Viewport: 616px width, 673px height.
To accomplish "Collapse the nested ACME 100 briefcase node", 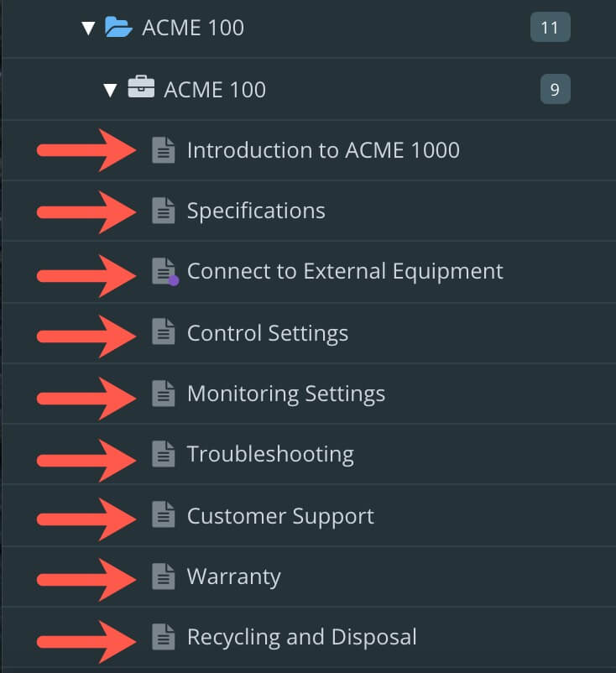I will point(110,90).
